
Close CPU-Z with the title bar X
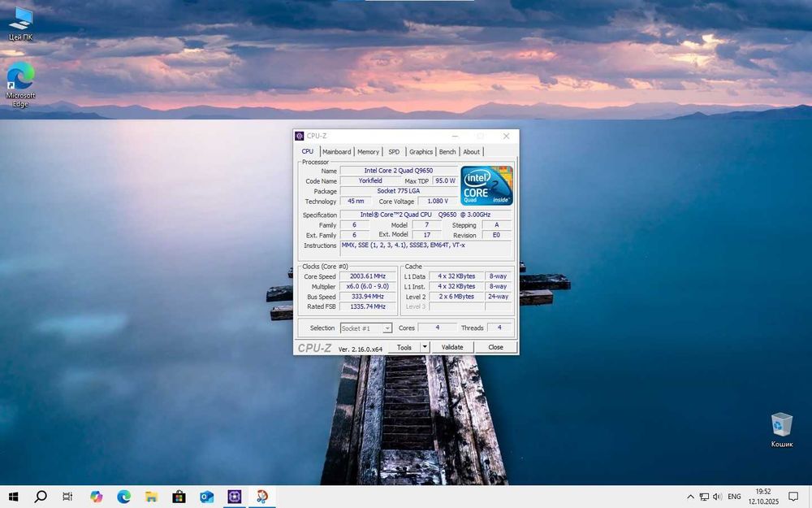[x=506, y=136]
